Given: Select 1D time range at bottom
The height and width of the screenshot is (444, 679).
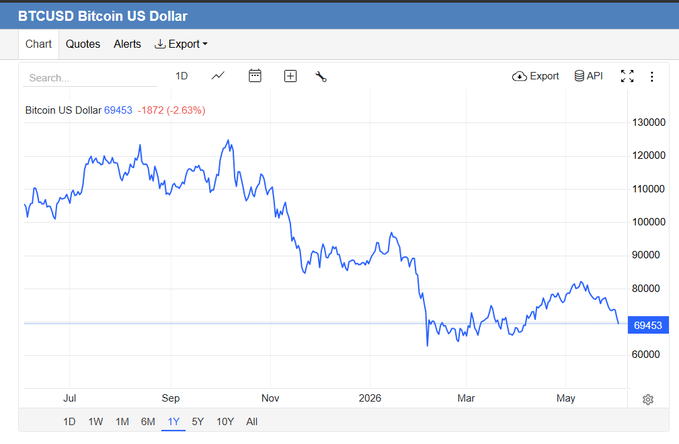Looking at the screenshot, I should [69, 421].
